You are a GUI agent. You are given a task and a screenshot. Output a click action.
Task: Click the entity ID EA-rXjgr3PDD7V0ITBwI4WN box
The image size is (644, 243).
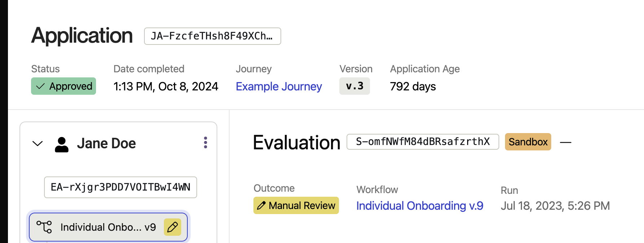(x=121, y=187)
